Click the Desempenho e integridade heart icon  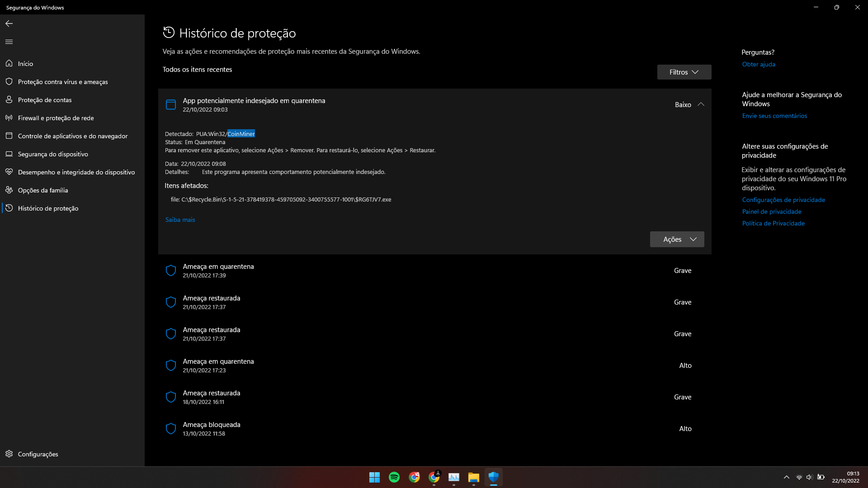pyautogui.click(x=9, y=172)
